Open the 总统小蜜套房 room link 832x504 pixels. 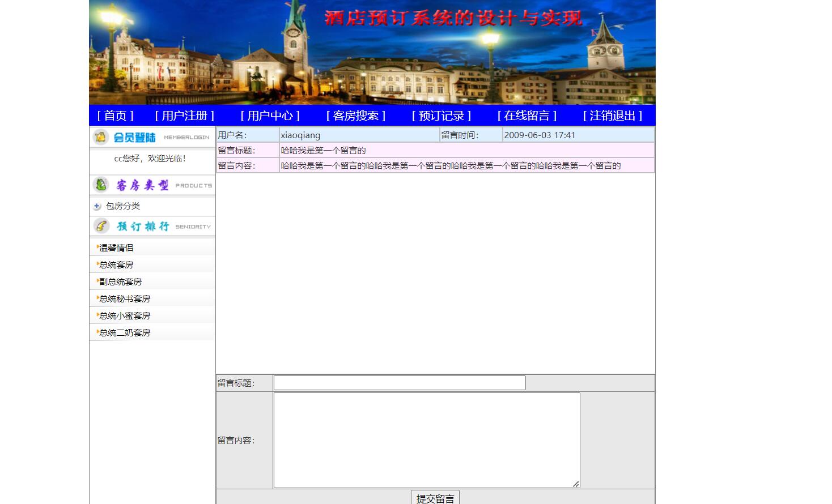coord(125,315)
